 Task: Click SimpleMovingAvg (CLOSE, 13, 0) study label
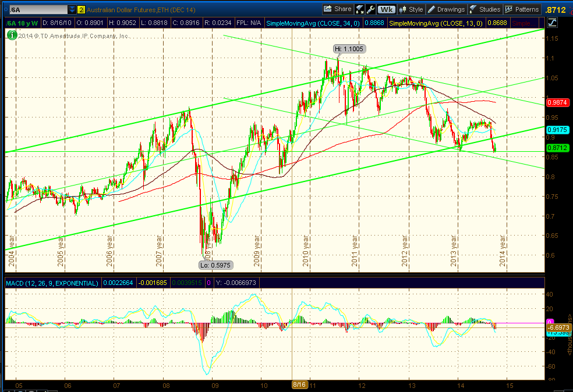pos(436,23)
